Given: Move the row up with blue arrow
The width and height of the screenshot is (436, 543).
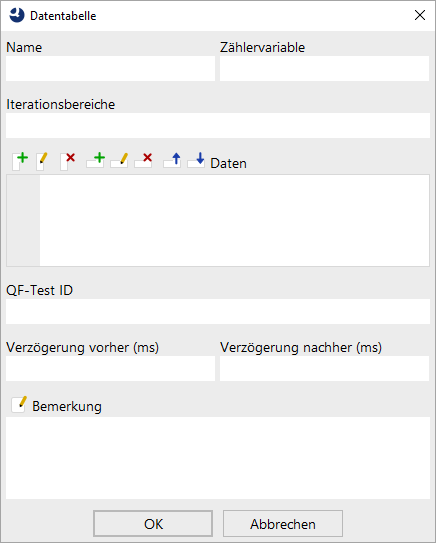Looking at the screenshot, I should point(172,160).
